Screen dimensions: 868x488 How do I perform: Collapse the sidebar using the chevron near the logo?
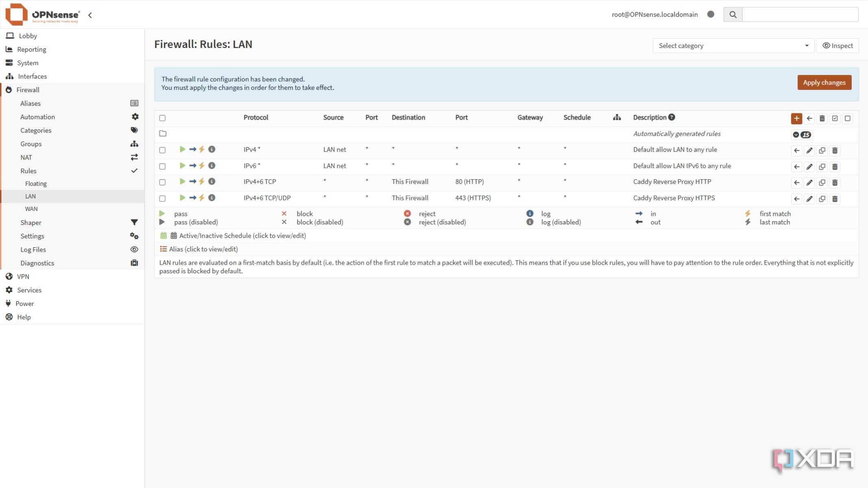click(90, 15)
